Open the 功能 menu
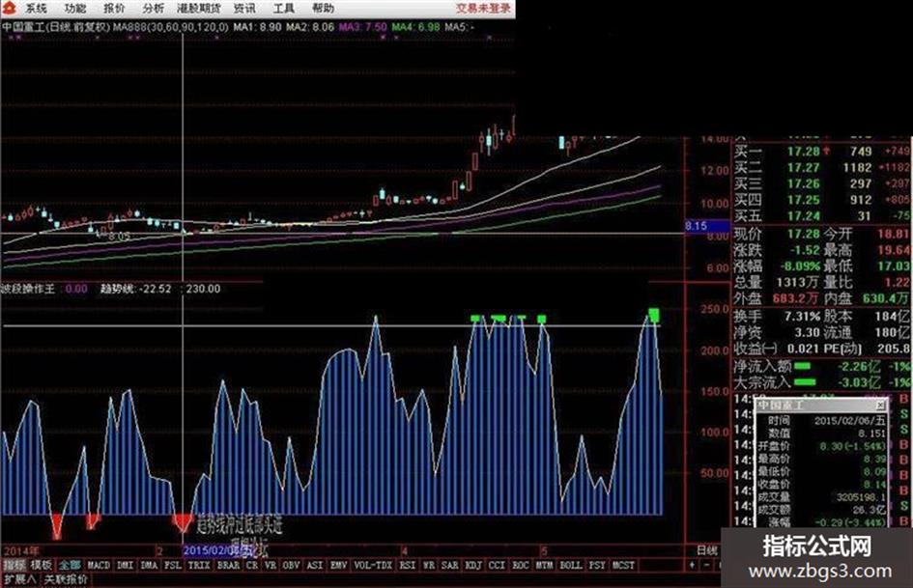This screenshot has height=588, width=913. coord(75,8)
